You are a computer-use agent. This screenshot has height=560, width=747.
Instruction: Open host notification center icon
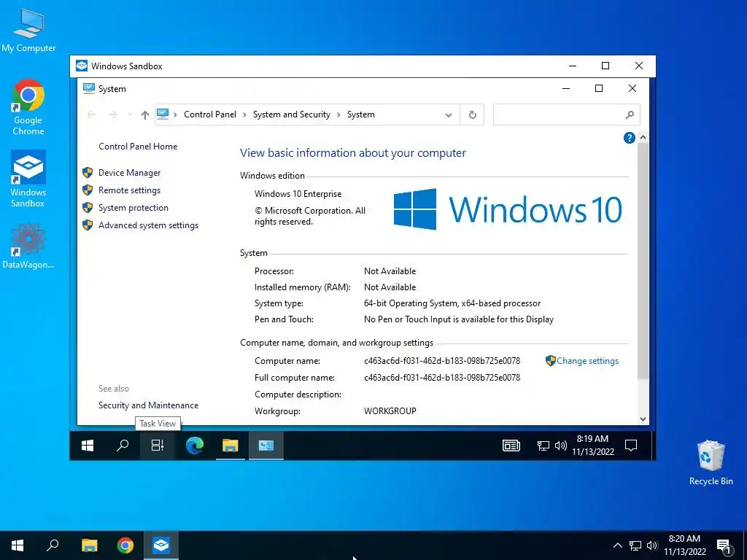(x=724, y=546)
